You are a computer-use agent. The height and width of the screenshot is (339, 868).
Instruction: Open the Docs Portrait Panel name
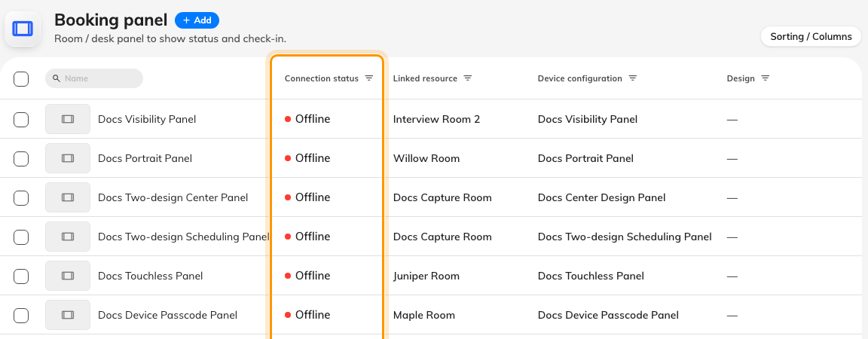tap(145, 158)
